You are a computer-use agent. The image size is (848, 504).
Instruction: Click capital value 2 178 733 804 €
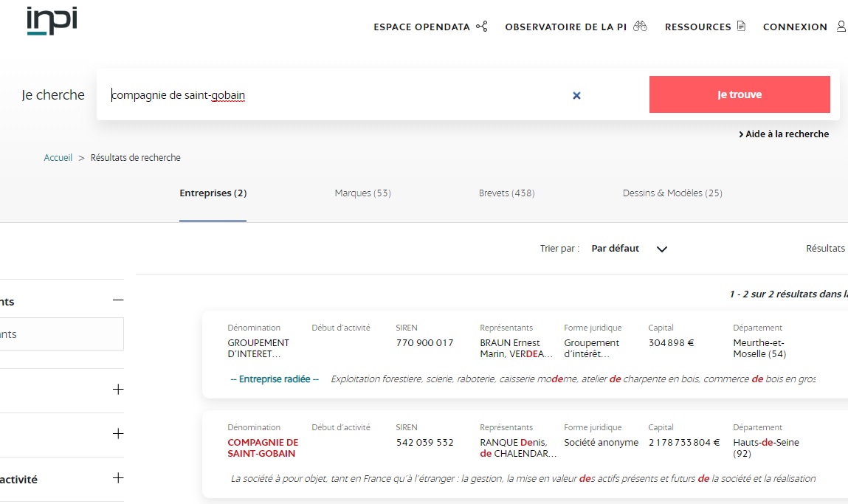(684, 442)
